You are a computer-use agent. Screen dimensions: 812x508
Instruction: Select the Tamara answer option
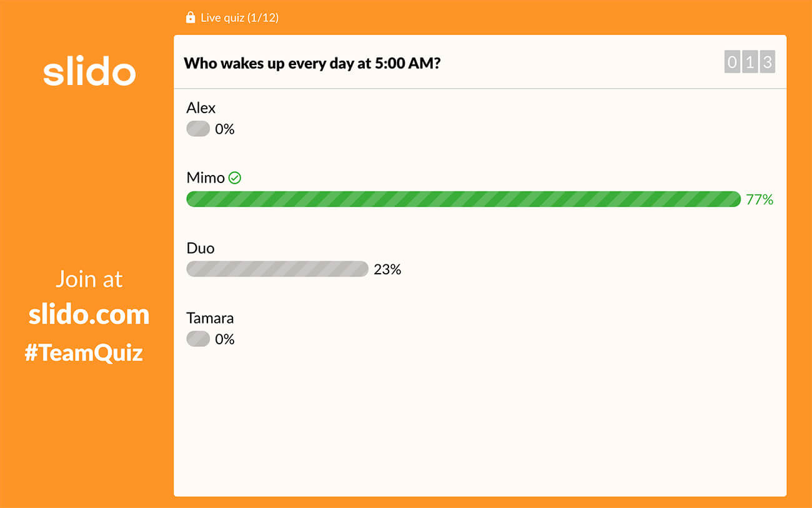point(210,318)
